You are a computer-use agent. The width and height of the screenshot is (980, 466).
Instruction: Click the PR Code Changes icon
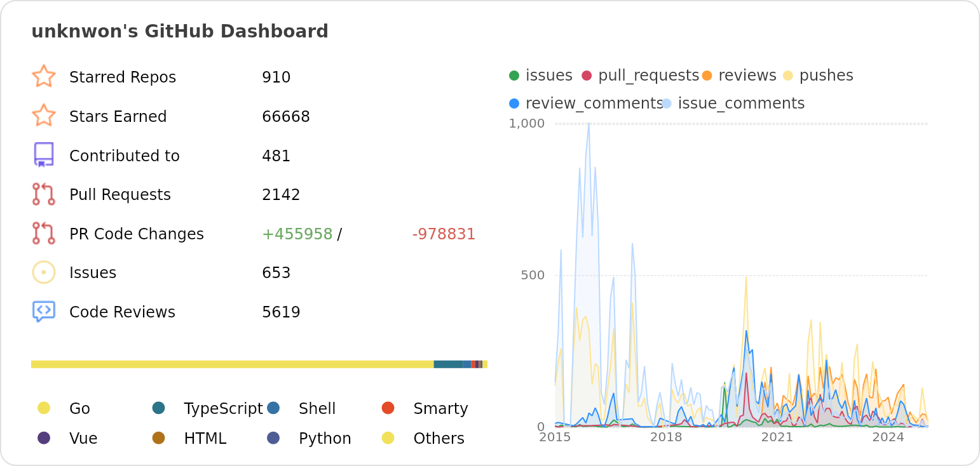coord(44,233)
